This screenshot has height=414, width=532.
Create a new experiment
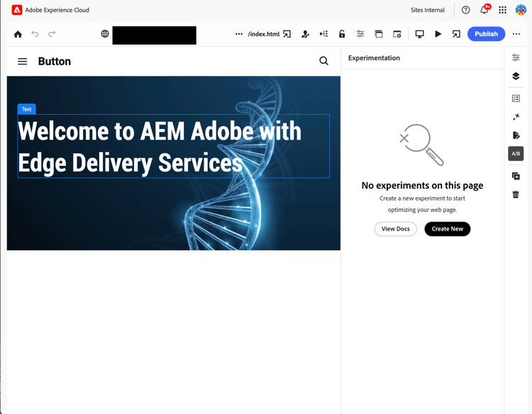pyautogui.click(x=447, y=229)
